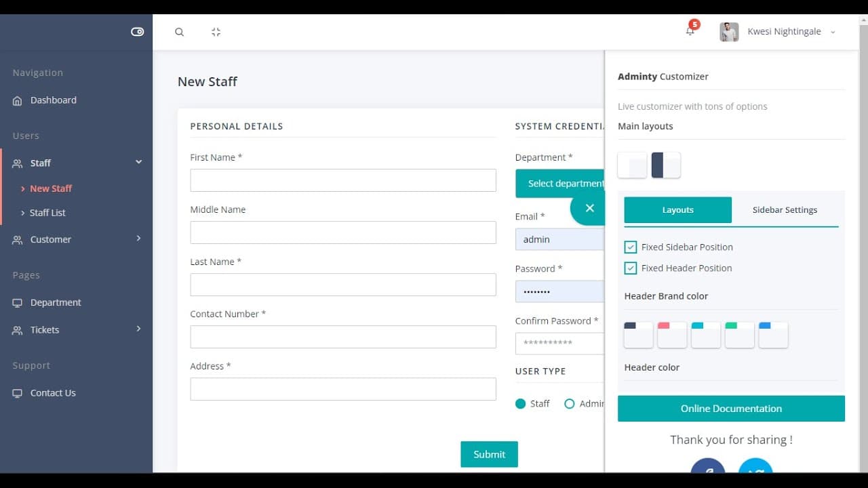Open the notifications bell with 5 alerts
Viewport: 868px width, 488px height.
(689, 31)
